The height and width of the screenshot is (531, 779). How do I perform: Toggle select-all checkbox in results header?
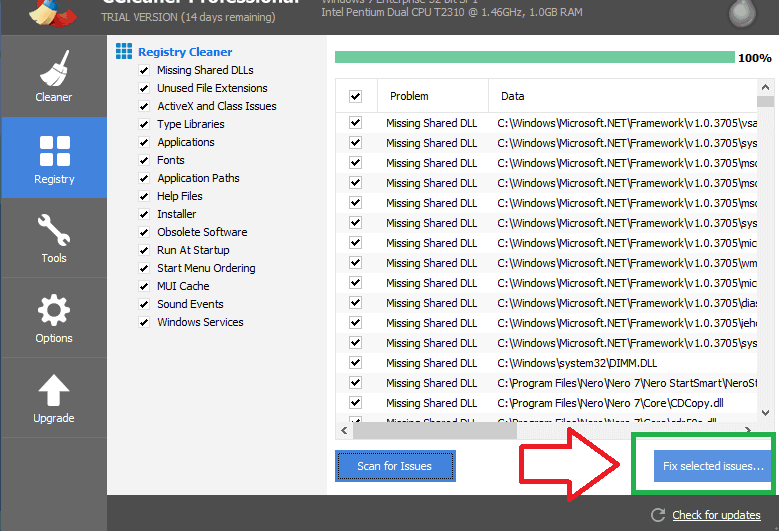point(355,96)
